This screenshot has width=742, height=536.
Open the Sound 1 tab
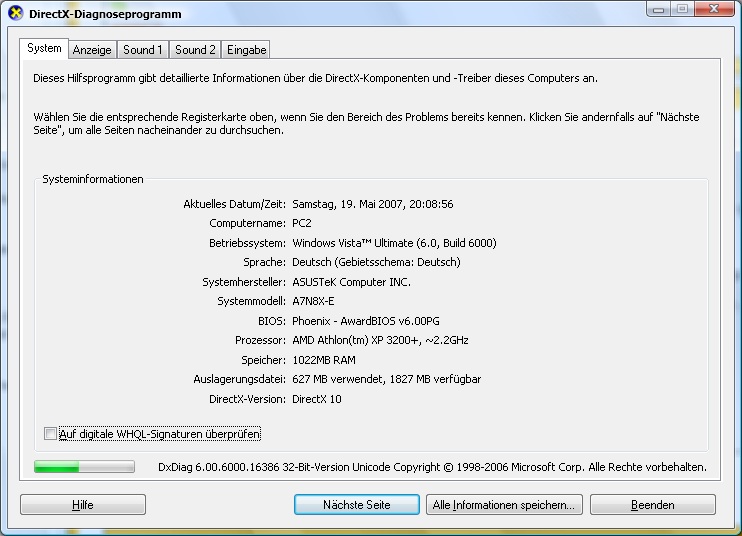142,50
